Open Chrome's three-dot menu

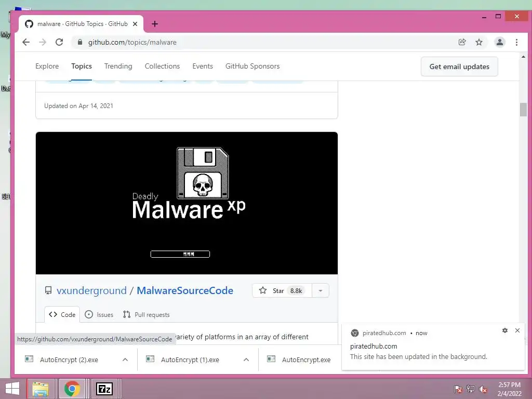click(x=516, y=42)
